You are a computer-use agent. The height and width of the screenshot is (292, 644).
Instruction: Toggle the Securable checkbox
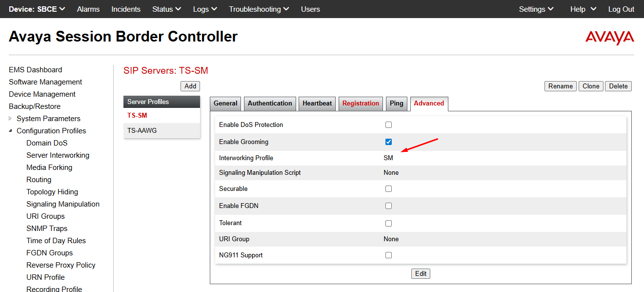click(x=388, y=189)
